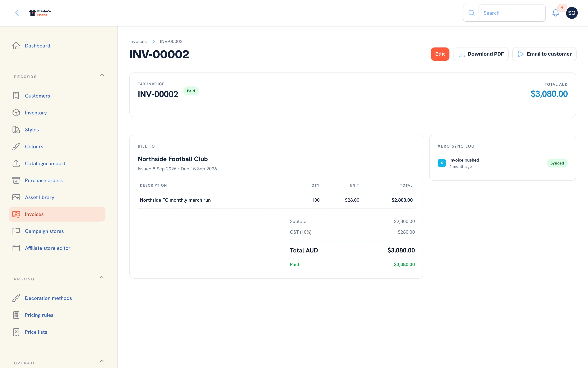The width and height of the screenshot is (588, 368).
Task: Click the Purchase orders inbox icon
Action: [x=16, y=180]
